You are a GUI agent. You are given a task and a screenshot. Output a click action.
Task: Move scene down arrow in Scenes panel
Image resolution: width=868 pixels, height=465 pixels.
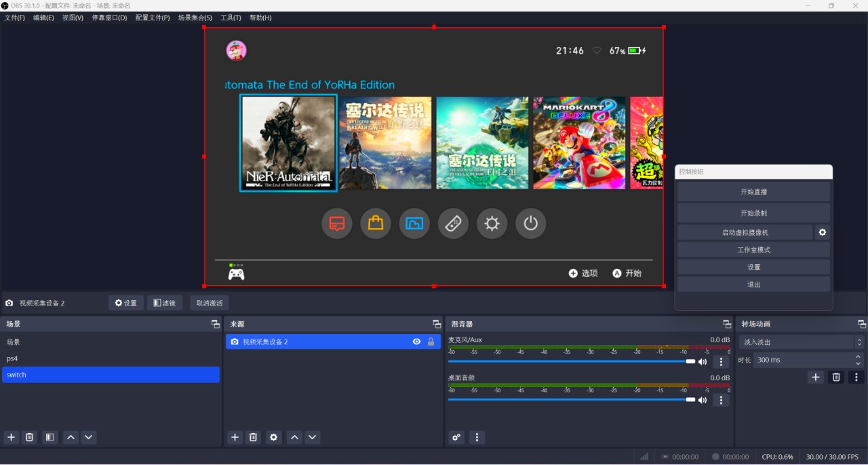pos(89,437)
